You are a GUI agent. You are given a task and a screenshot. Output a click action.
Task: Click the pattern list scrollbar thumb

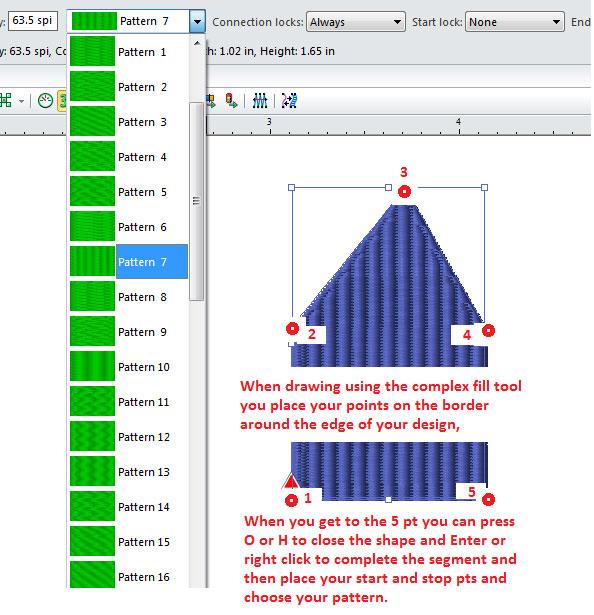coord(197,201)
